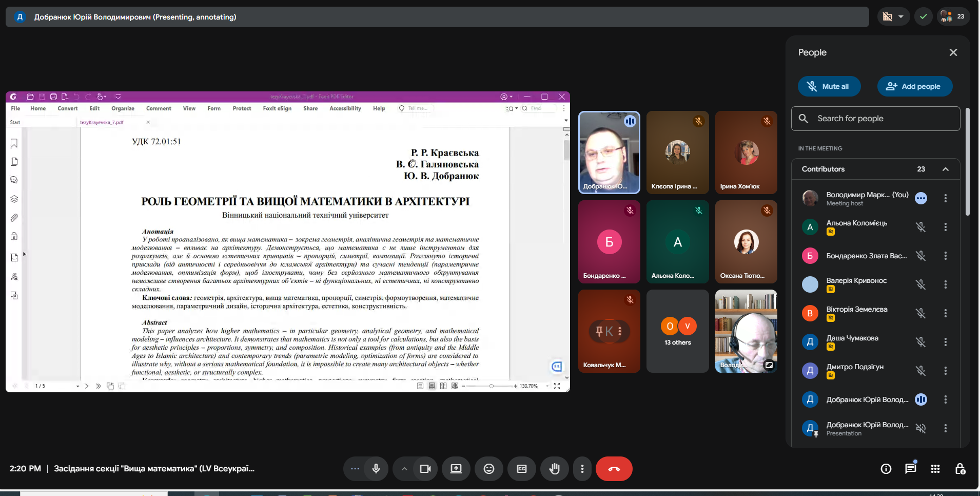Click the Mute all button
Screen dimensions: 980x496
(x=829, y=86)
